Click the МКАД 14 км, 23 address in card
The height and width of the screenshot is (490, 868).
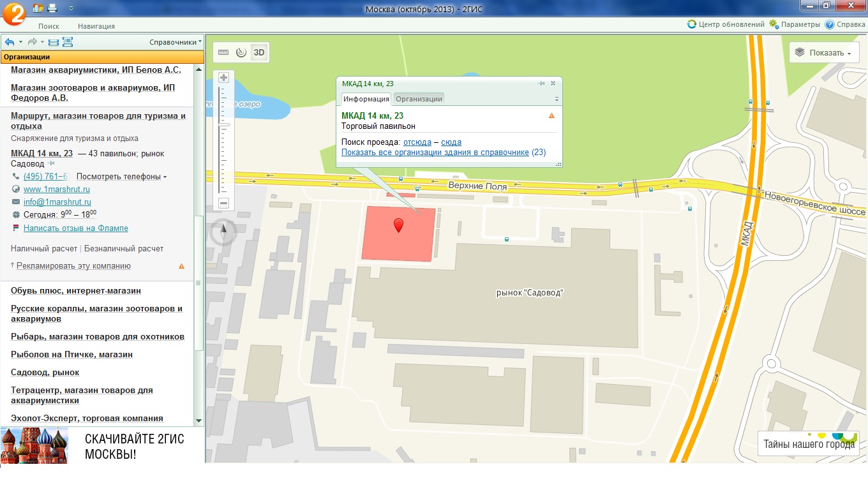coord(41,153)
